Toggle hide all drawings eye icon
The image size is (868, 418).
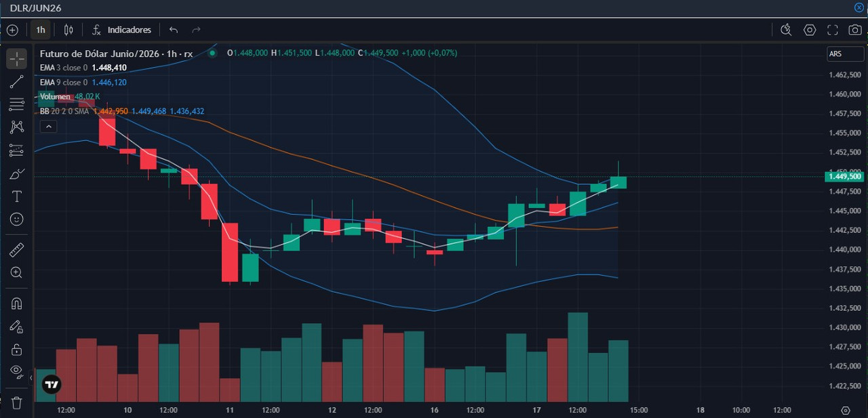coord(17,371)
